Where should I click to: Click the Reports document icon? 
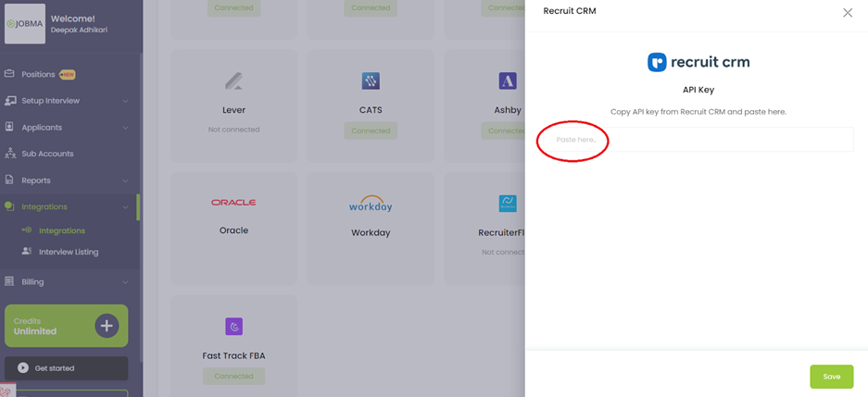coord(9,180)
